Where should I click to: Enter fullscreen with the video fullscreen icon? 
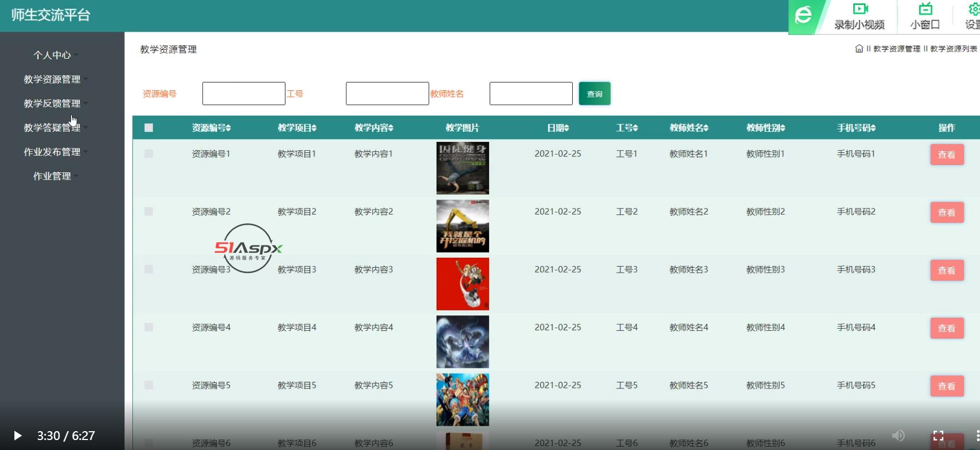click(x=938, y=436)
